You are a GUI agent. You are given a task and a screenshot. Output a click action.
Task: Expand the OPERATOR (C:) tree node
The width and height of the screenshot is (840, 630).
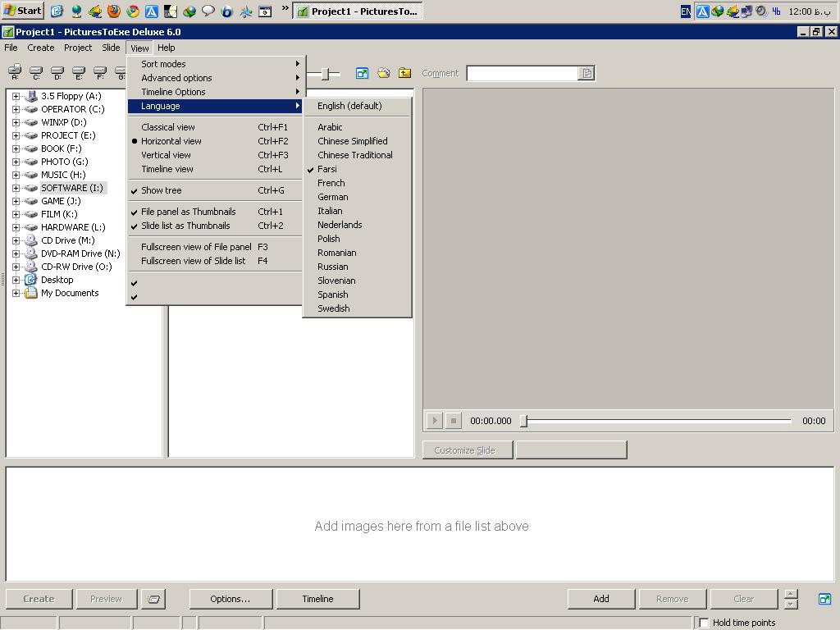[16, 109]
